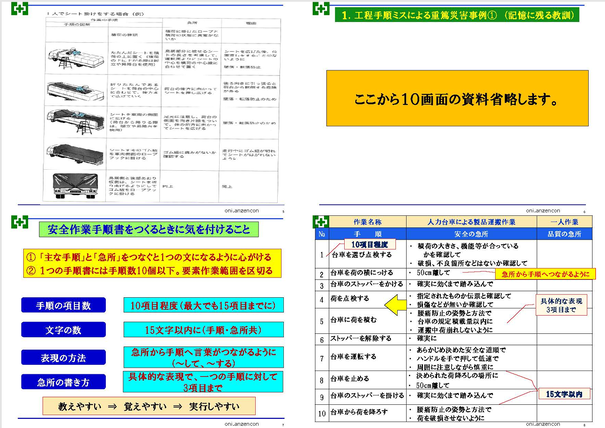Screen dimensions: 605x428
Task: Click the 手順 column header
Action: (367, 234)
